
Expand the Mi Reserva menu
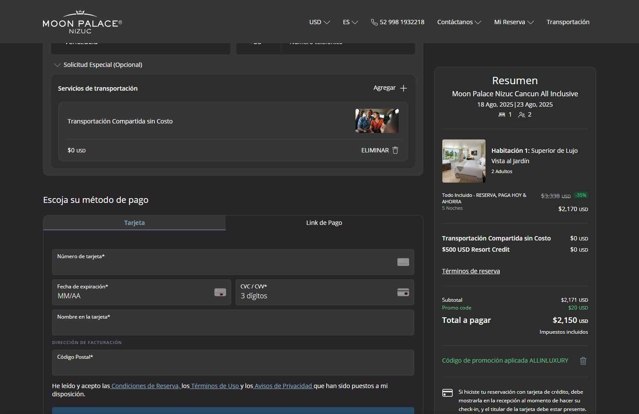coord(513,22)
